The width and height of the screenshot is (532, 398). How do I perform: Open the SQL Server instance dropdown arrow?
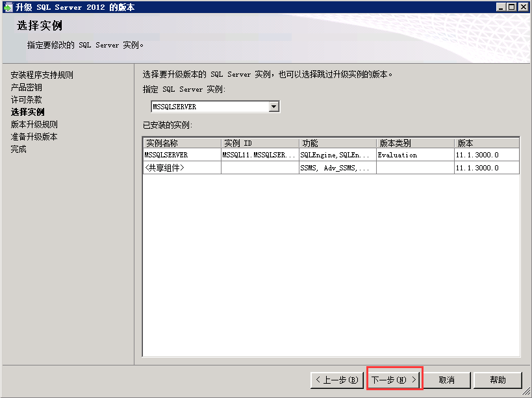point(274,107)
